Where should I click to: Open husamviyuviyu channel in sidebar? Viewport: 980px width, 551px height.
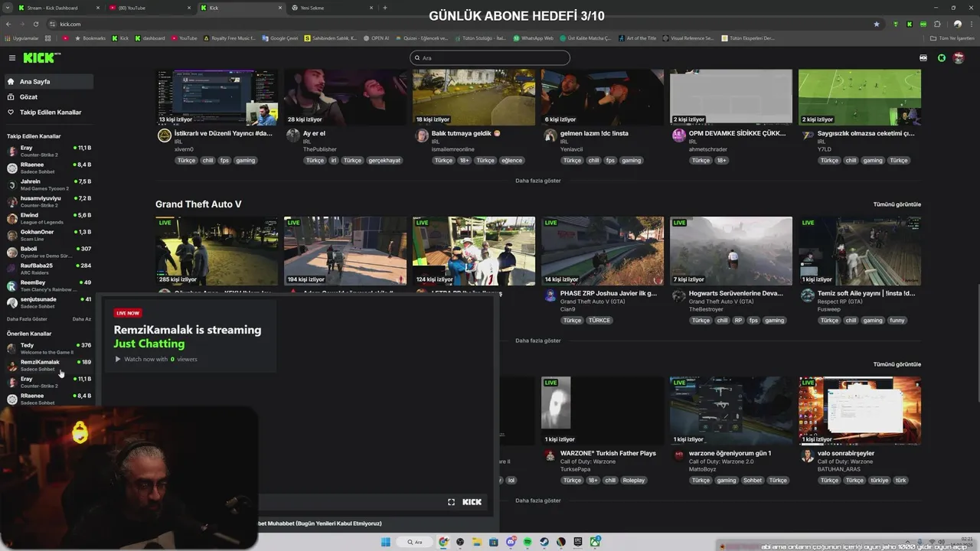click(x=48, y=201)
